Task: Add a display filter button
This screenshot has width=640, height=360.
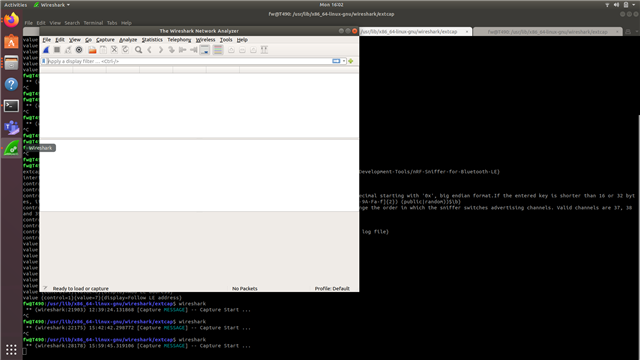Action: pyautogui.click(x=351, y=61)
